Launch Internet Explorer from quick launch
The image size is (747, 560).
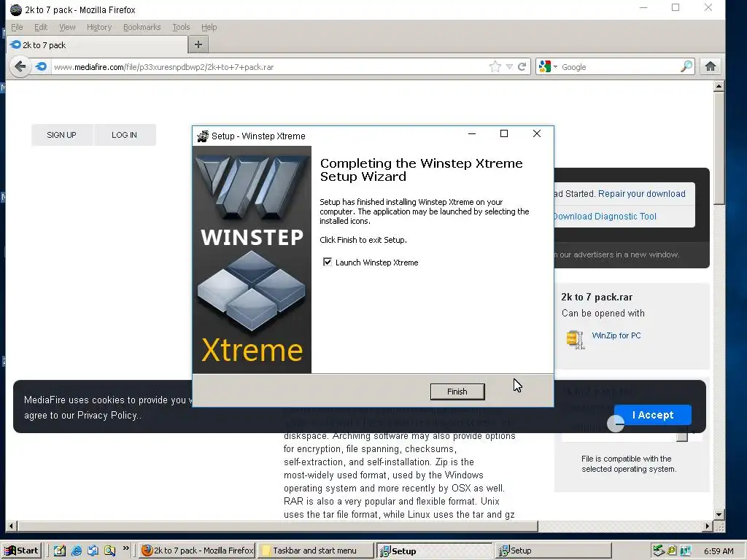coord(76,551)
